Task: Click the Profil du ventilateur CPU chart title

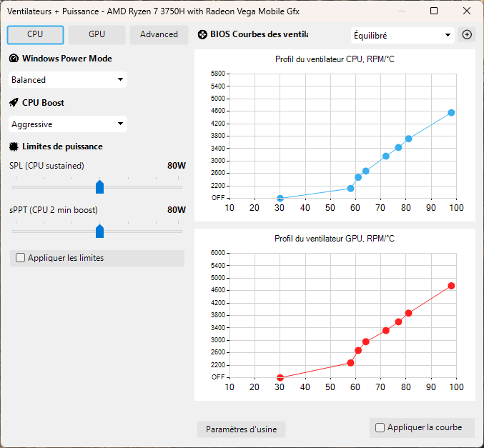Action: [x=335, y=59]
